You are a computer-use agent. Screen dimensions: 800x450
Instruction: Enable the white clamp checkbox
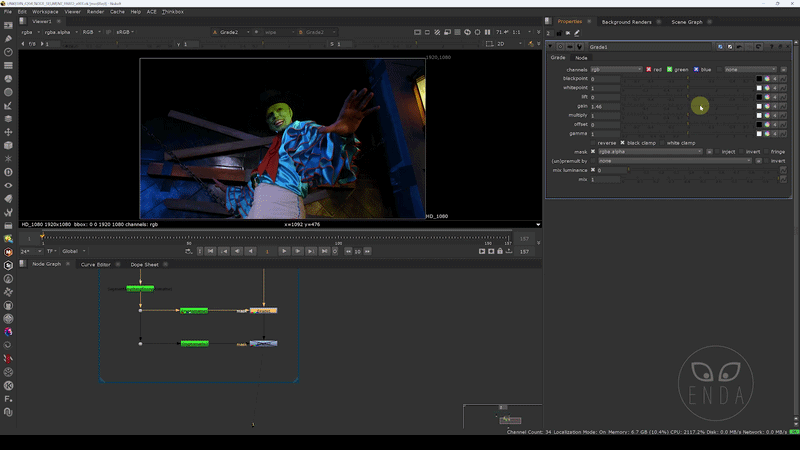point(662,143)
